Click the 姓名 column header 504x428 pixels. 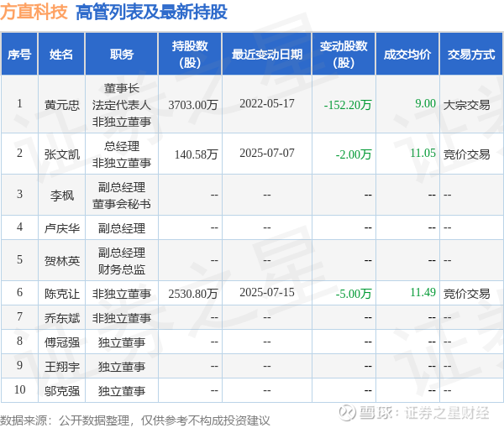click(61, 55)
